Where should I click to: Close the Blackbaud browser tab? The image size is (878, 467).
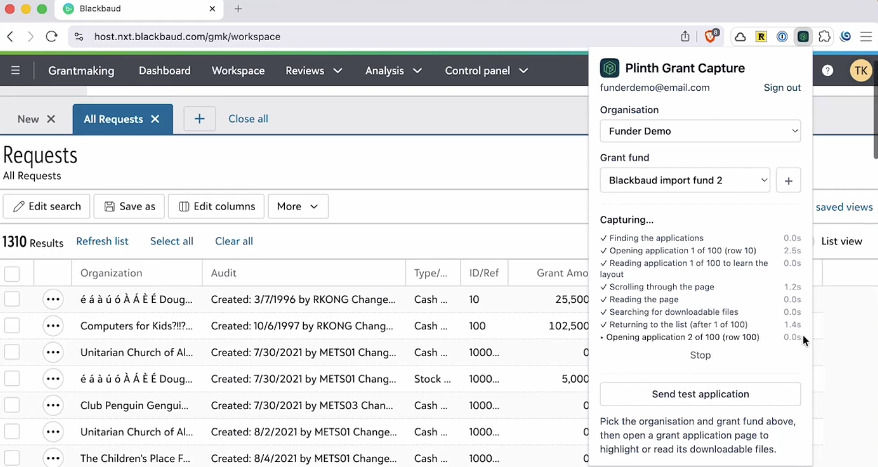coord(212,8)
